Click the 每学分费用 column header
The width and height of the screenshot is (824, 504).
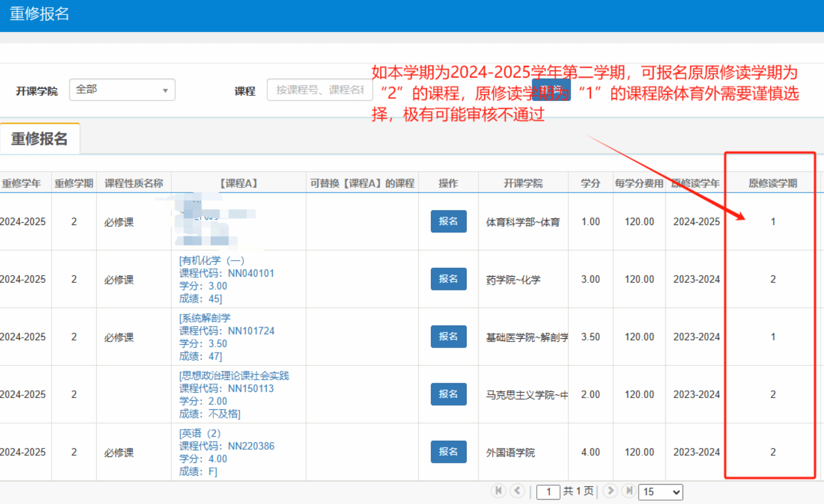coord(639,183)
